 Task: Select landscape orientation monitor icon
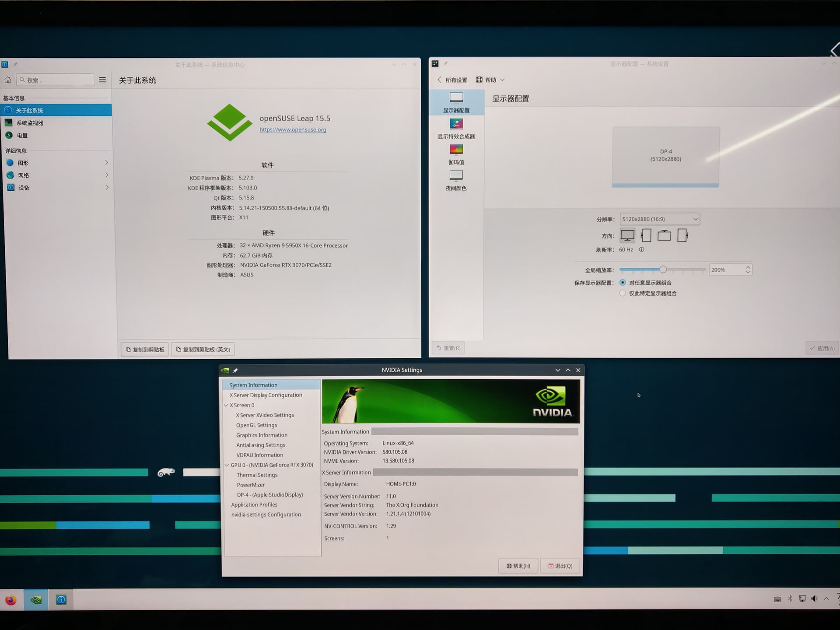pos(627,235)
